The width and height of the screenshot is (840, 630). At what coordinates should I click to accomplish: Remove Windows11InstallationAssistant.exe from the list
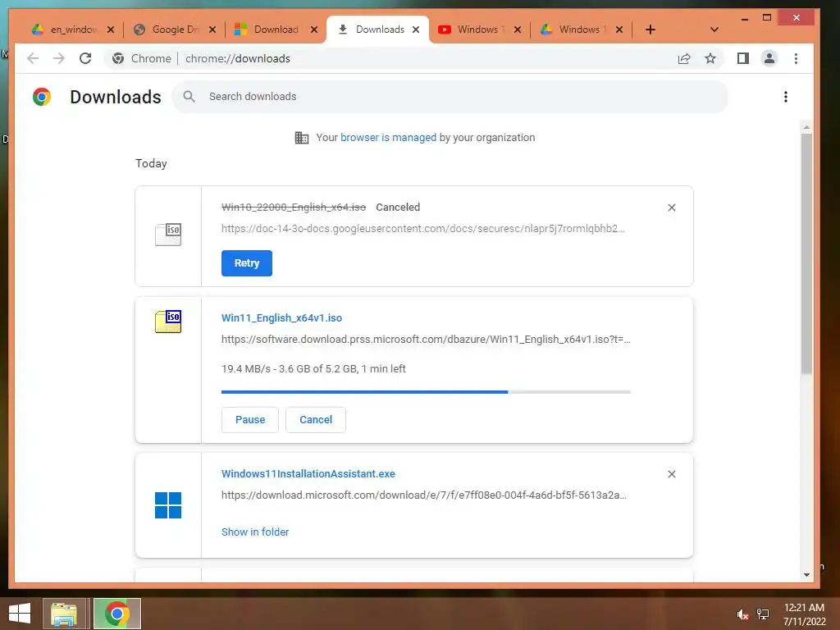click(672, 474)
